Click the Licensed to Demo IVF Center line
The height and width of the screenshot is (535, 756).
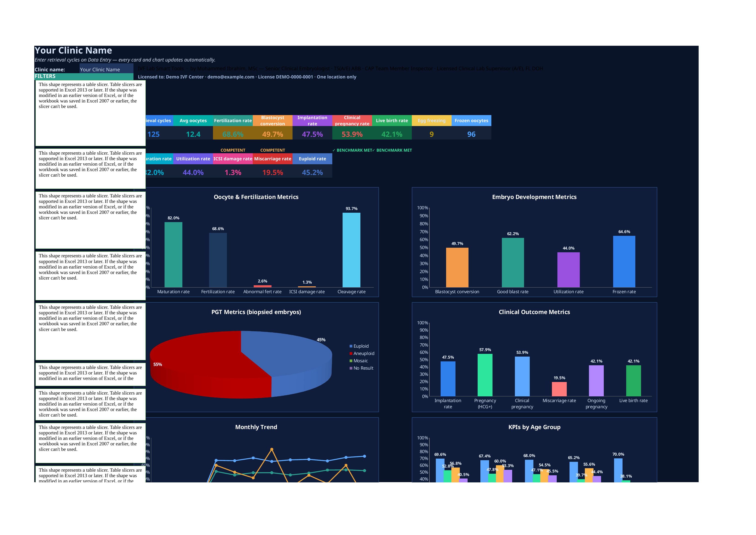(247, 77)
